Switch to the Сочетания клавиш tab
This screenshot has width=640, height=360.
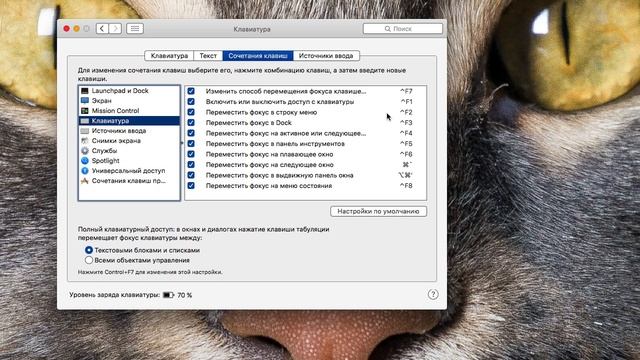(x=258, y=56)
